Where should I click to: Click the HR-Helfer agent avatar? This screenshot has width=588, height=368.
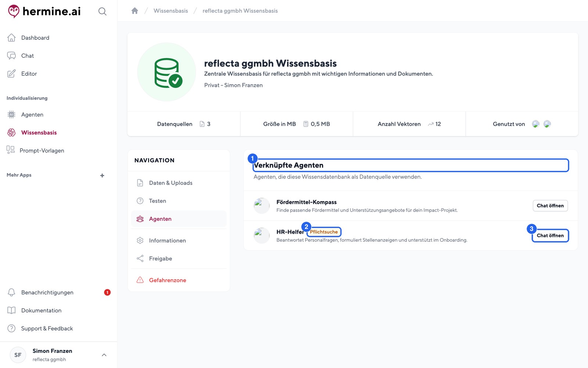[x=262, y=236]
